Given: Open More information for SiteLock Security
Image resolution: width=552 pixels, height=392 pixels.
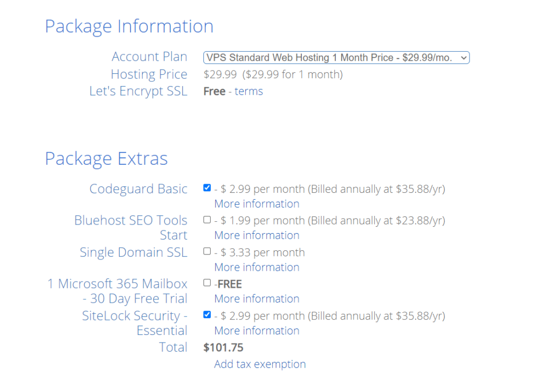Looking at the screenshot, I should click(x=257, y=331).
